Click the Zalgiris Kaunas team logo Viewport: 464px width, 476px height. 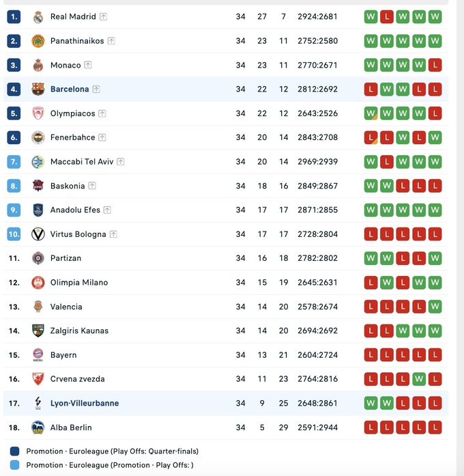tap(38, 331)
